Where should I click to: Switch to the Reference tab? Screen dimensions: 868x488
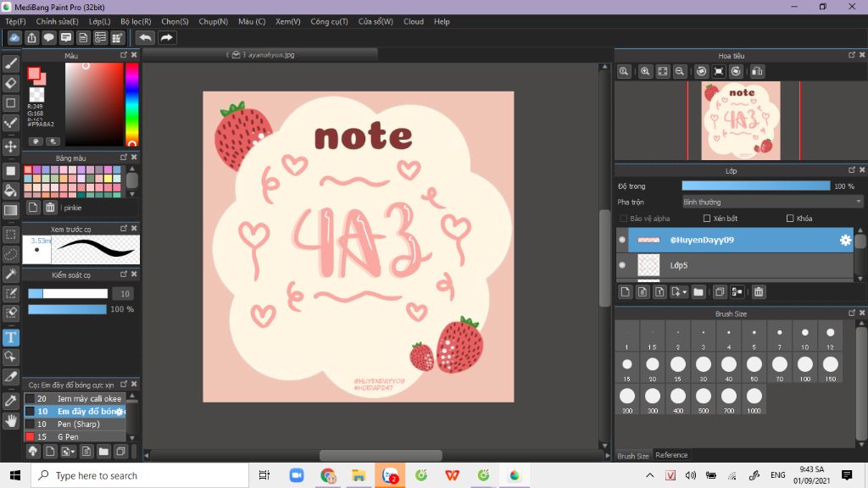pos(671,455)
